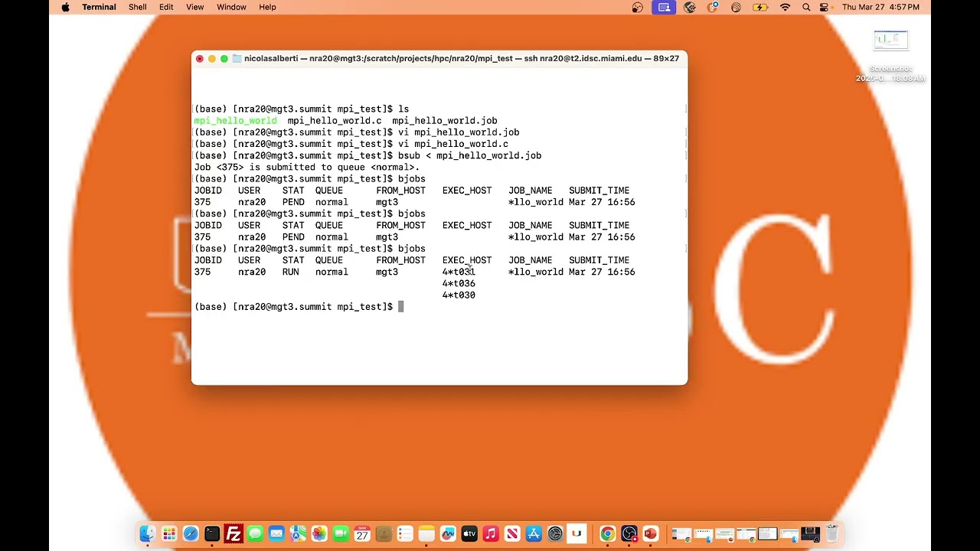
Task: Launch Google Chrome from the Dock
Action: pyautogui.click(x=607, y=533)
